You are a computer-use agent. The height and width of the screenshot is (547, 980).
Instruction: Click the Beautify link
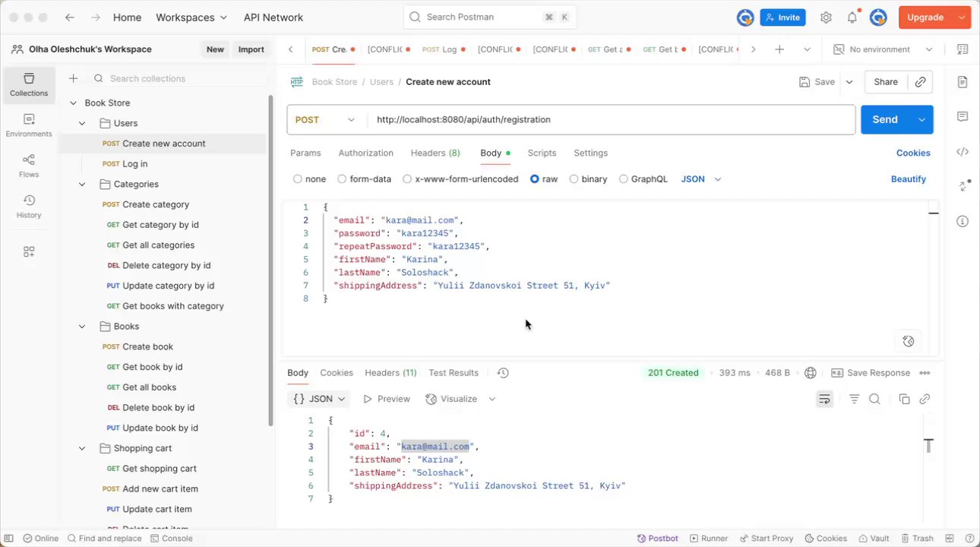click(908, 179)
